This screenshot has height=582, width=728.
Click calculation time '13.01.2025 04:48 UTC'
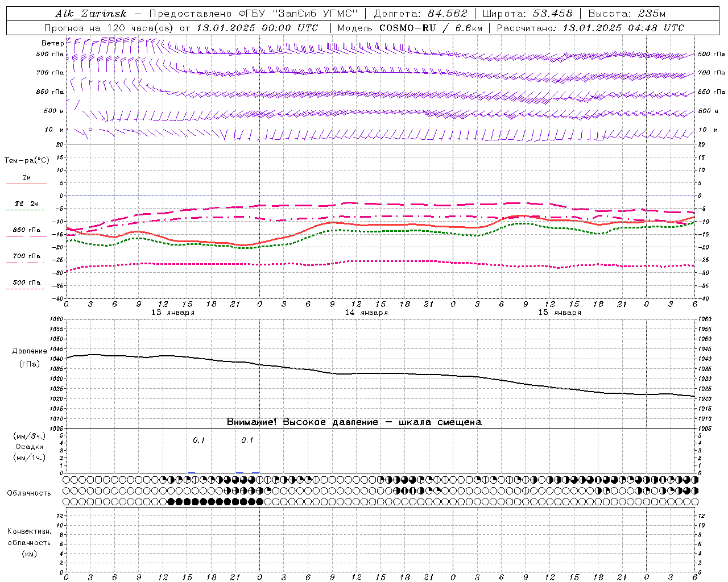click(623, 28)
